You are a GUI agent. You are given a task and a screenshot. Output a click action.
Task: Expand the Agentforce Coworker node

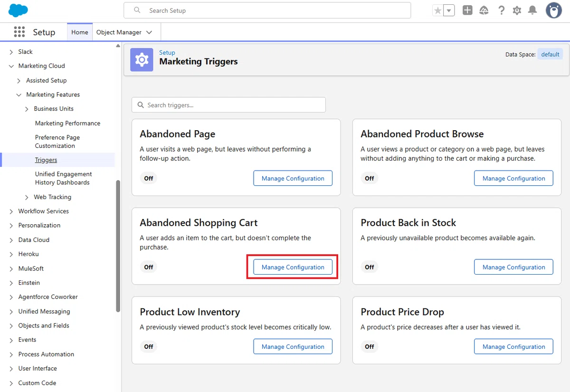11,297
